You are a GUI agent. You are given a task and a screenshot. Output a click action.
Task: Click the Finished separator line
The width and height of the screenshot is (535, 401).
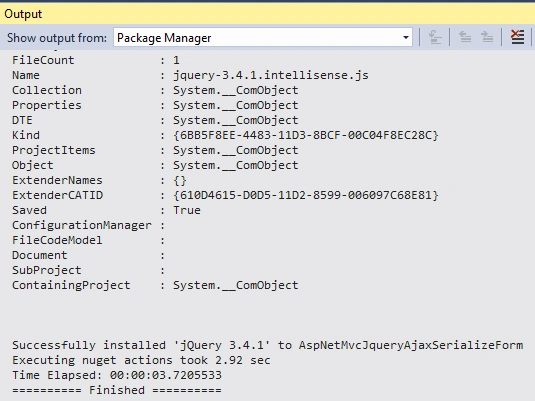click(117, 390)
